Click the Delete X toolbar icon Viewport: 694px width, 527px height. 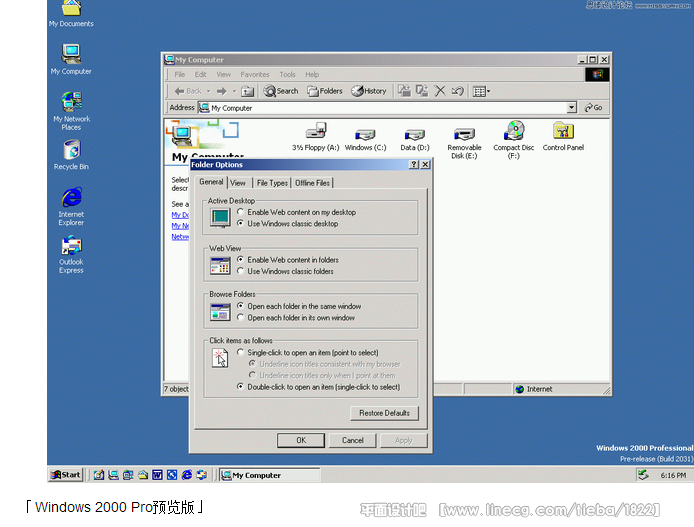click(x=440, y=91)
